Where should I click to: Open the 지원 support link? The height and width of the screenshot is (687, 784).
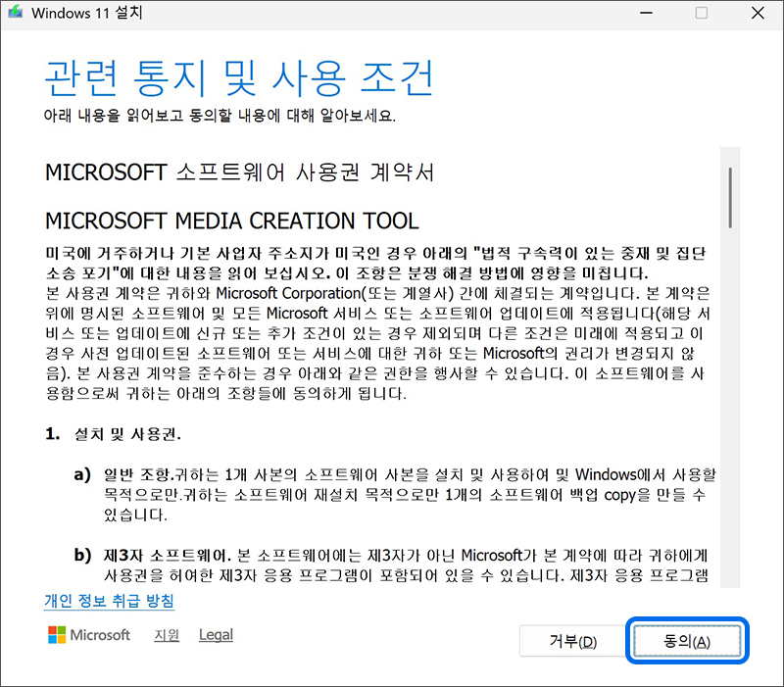pyautogui.click(x=169, y=634)
